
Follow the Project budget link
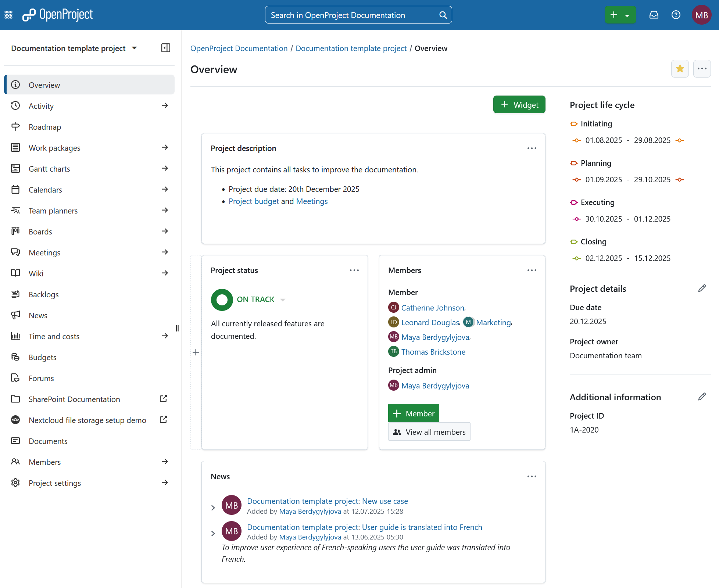(254, 201)
